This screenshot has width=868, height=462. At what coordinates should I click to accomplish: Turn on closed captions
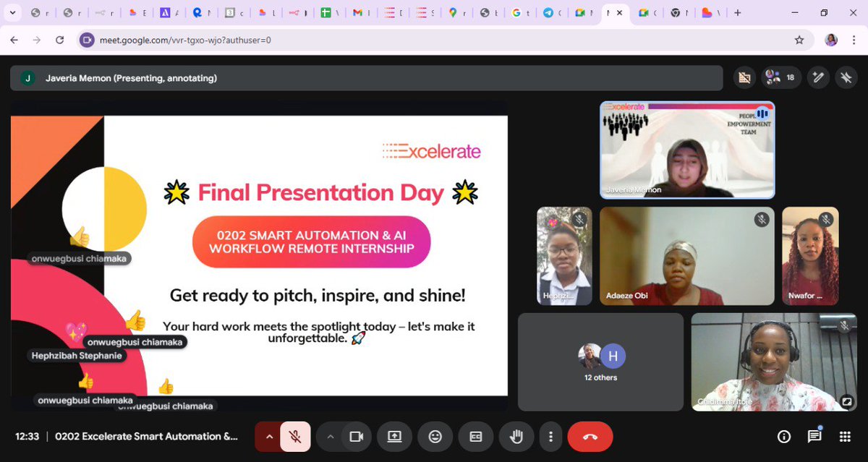(476, 437)
